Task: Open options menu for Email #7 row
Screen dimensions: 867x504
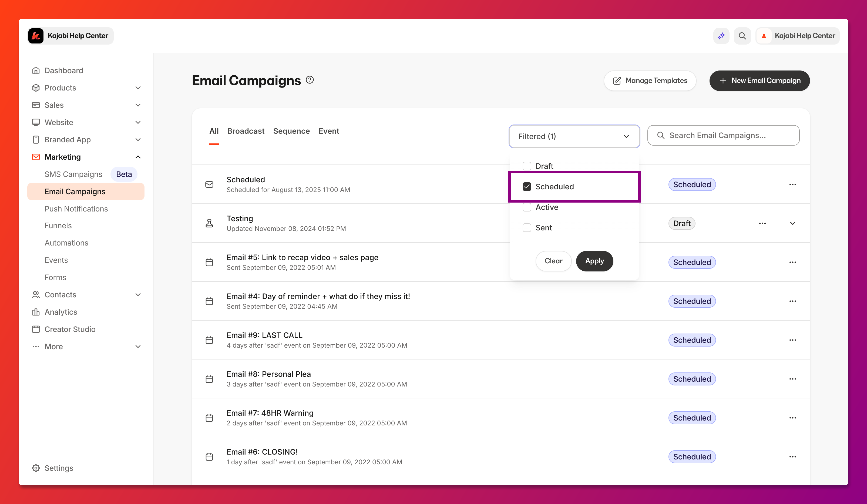Action: pos(793,418)
